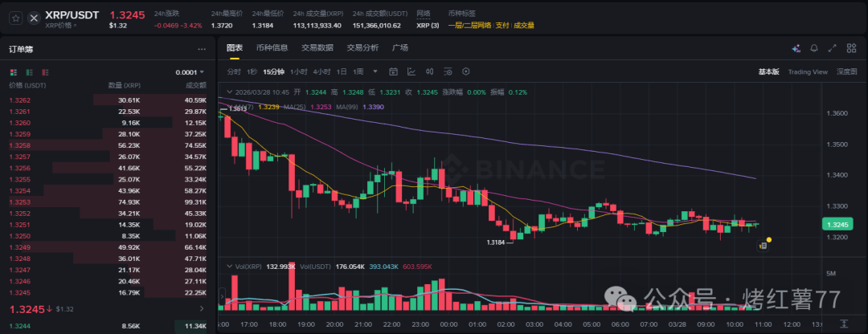
Task: Expand chart to fullscreen
Action: [833, 48]
